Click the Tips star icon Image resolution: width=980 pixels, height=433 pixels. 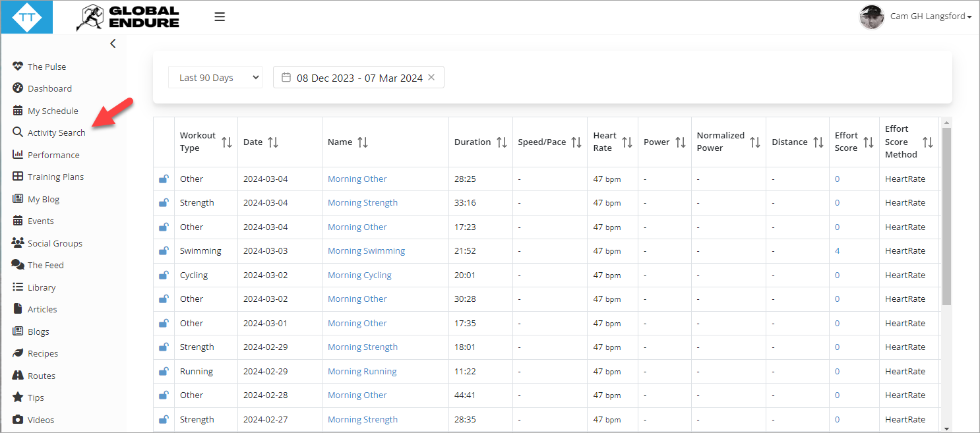click(x=18, y=397)
